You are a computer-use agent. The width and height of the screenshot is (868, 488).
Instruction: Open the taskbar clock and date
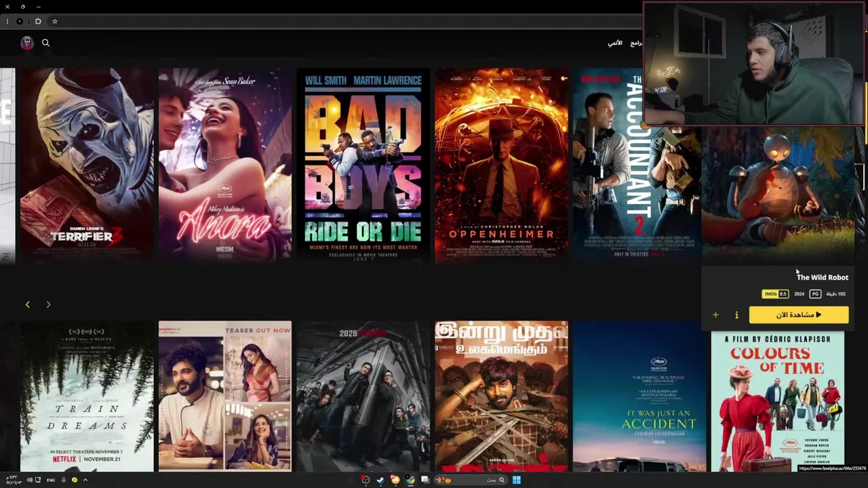click(14, 480)
